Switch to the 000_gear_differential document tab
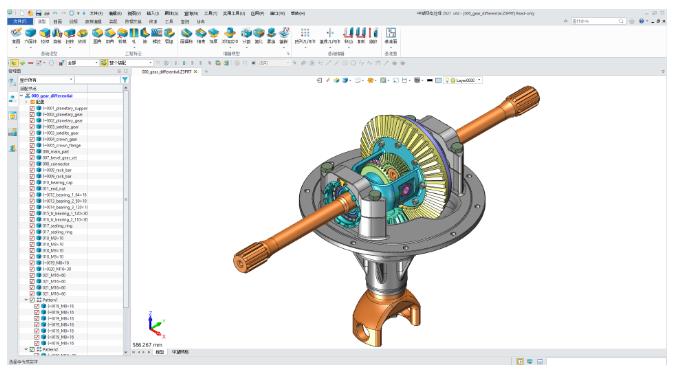681x374 pixels. click(167, 72)
